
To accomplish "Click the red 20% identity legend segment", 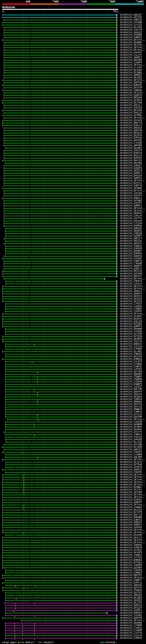I will (x=16, y=4).
